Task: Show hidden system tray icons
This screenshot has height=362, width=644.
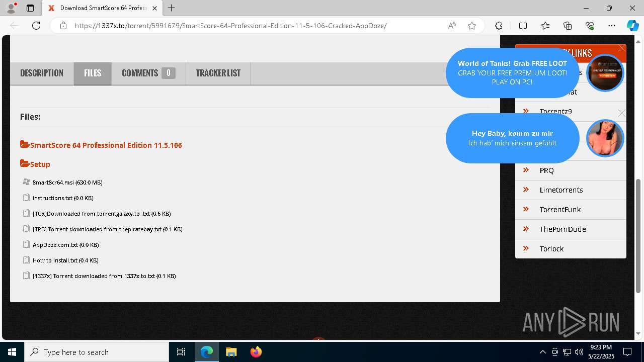Action: [x=542, y=352]
